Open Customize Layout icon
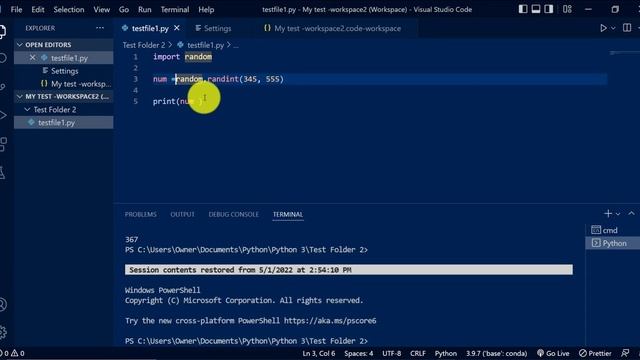The image size is (640, 360). point(567,9)
